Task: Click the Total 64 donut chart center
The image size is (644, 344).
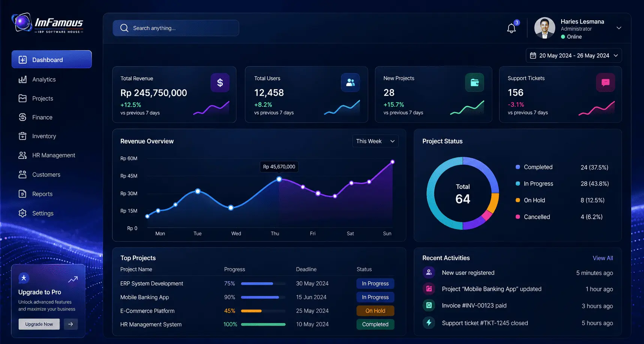Action: pyautogui.click(x=462, y=193)
